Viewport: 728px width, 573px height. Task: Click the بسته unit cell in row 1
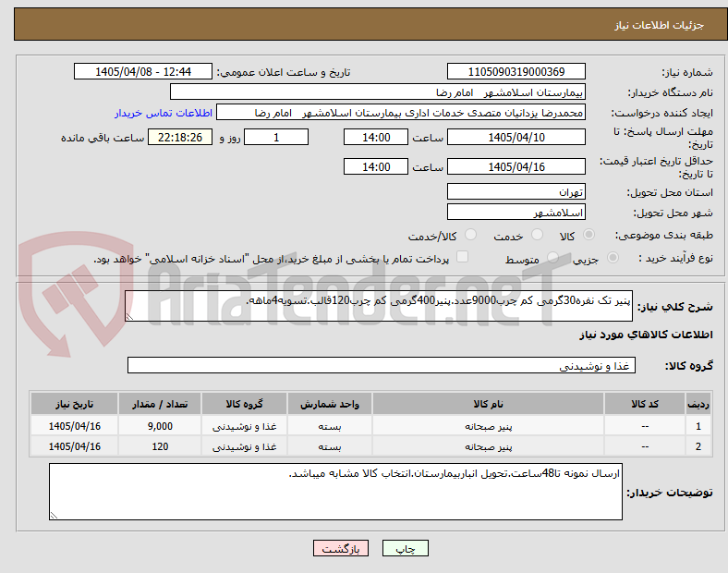click(330, 426)
